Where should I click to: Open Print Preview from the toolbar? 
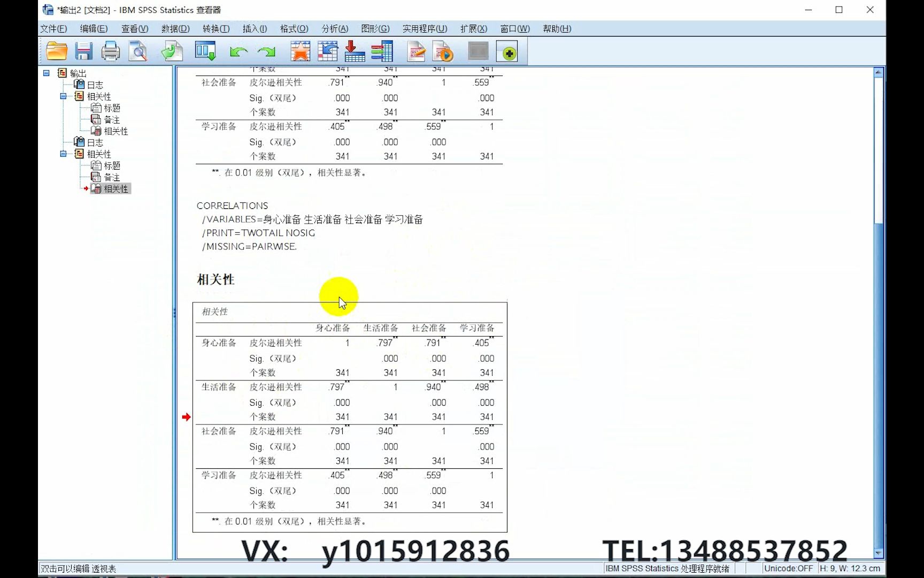[x=138, y=51]
